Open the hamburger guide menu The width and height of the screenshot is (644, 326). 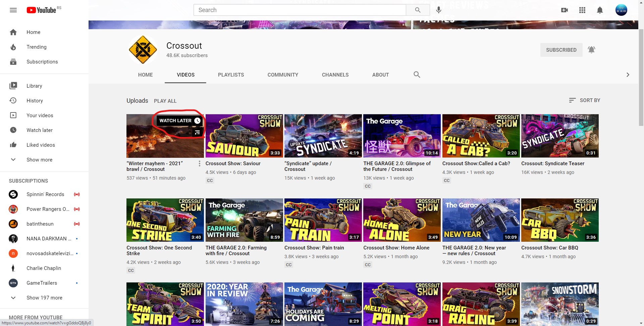13,10
